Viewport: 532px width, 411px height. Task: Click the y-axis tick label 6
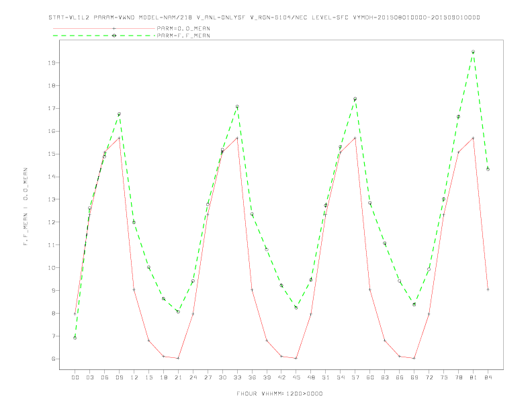coord(53,359)
